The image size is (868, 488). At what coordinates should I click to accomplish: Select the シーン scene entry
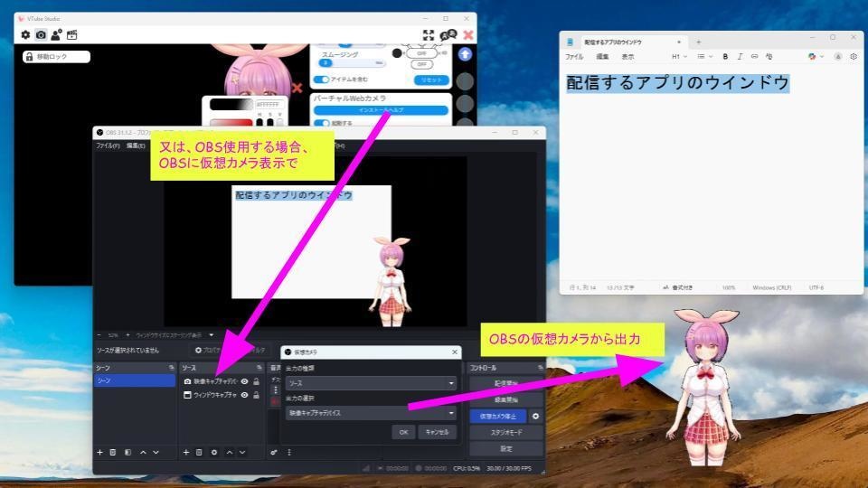click(135, 380)
